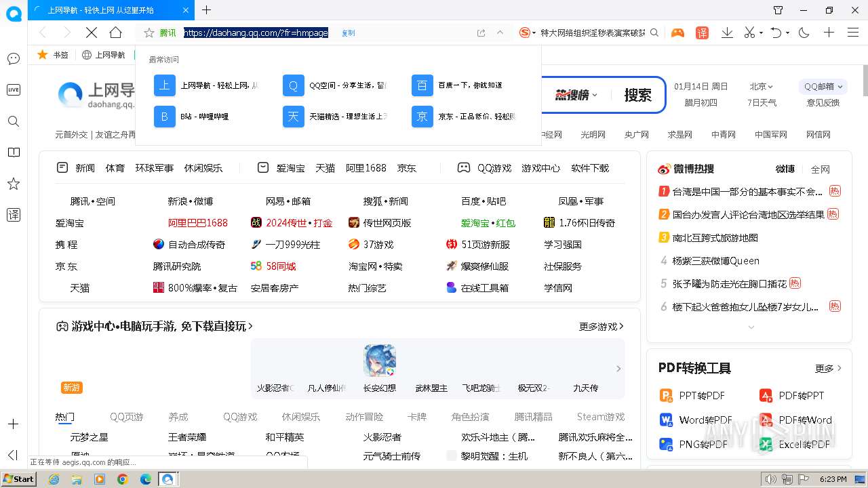Toggle night mode moon icon

coord(804,33)
